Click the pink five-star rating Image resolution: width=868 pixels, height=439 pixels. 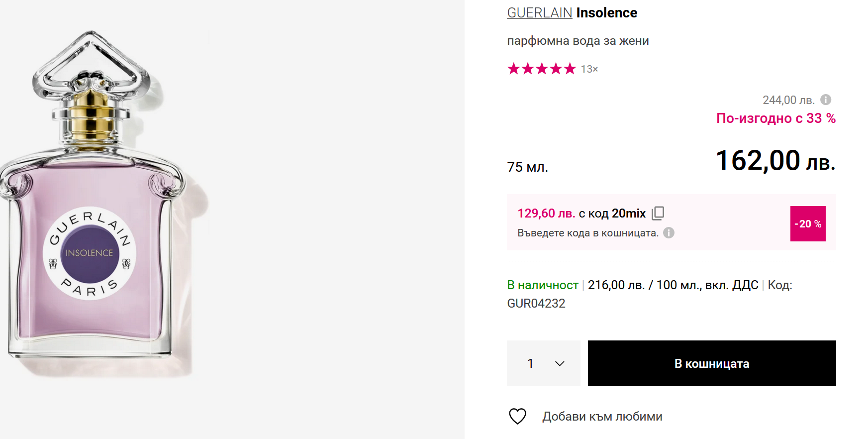pyautogui.click(x=541, y=69)
